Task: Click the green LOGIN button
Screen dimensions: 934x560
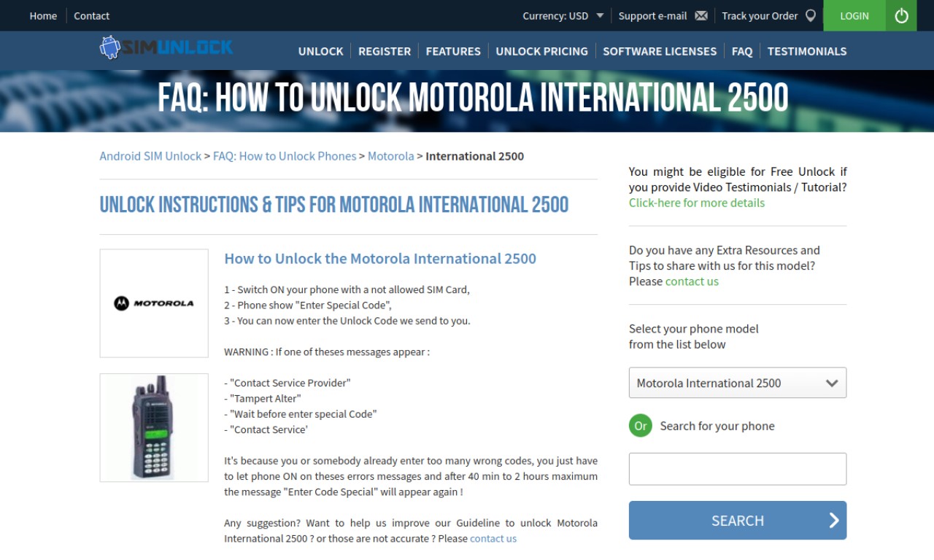Action: click(x=854, y=15)
